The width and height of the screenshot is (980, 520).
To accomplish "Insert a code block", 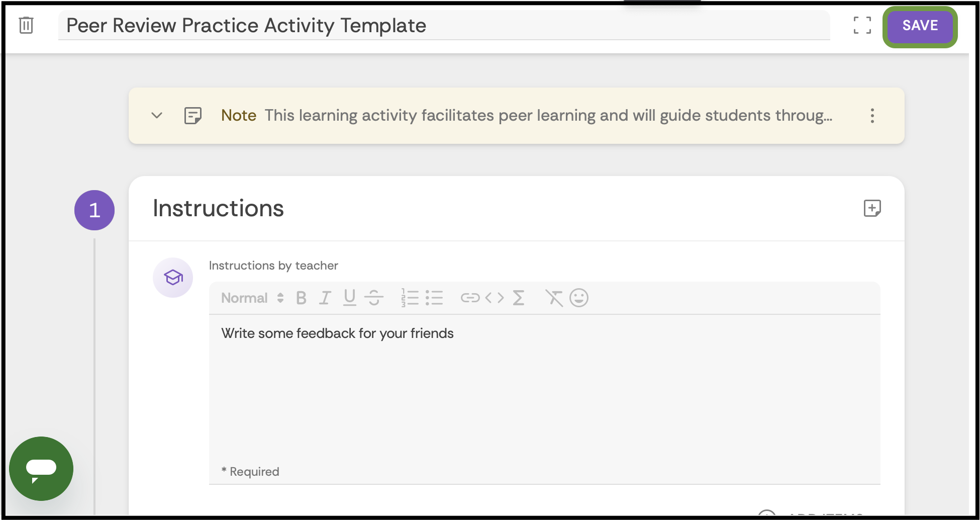I will coord(496,298).
